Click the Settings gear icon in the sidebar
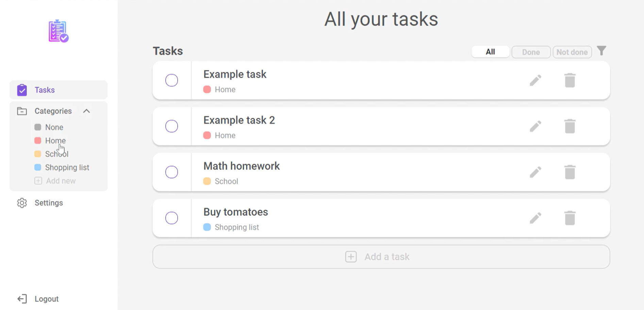 pyautogui.click(x=22, y=203)
